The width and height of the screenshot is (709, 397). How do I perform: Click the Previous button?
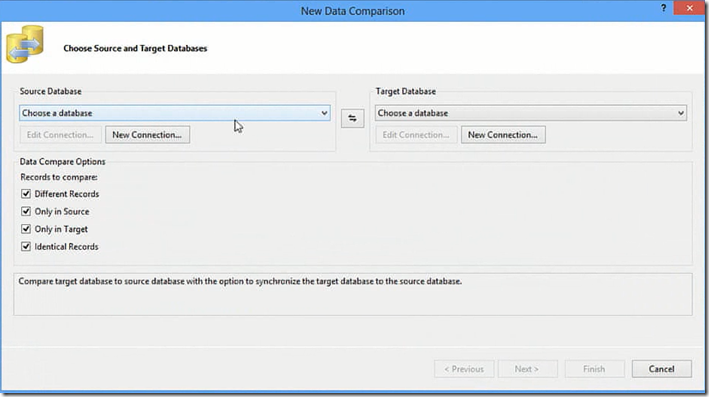pos(464,369)
